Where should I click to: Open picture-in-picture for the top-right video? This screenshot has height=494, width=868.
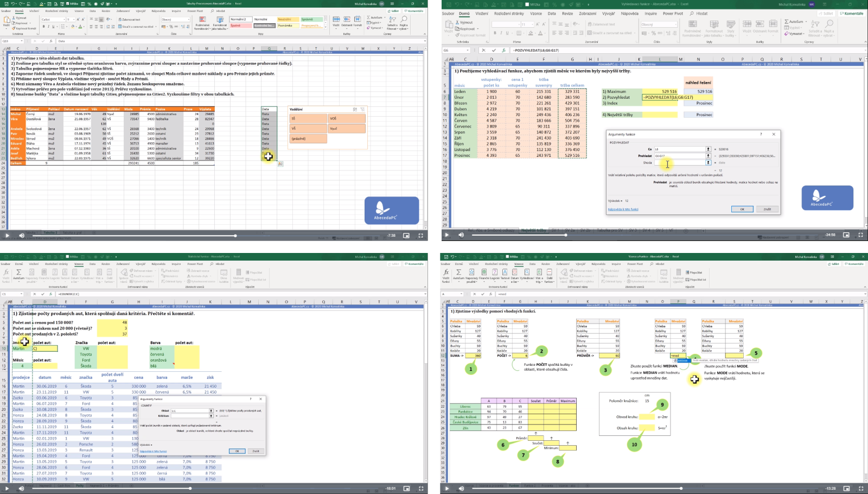[x=846, y=235]
